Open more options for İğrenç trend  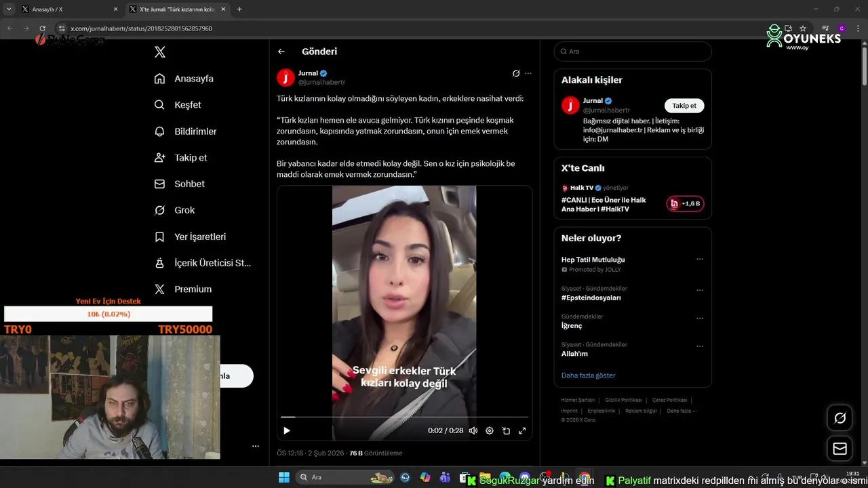point(700,319)
